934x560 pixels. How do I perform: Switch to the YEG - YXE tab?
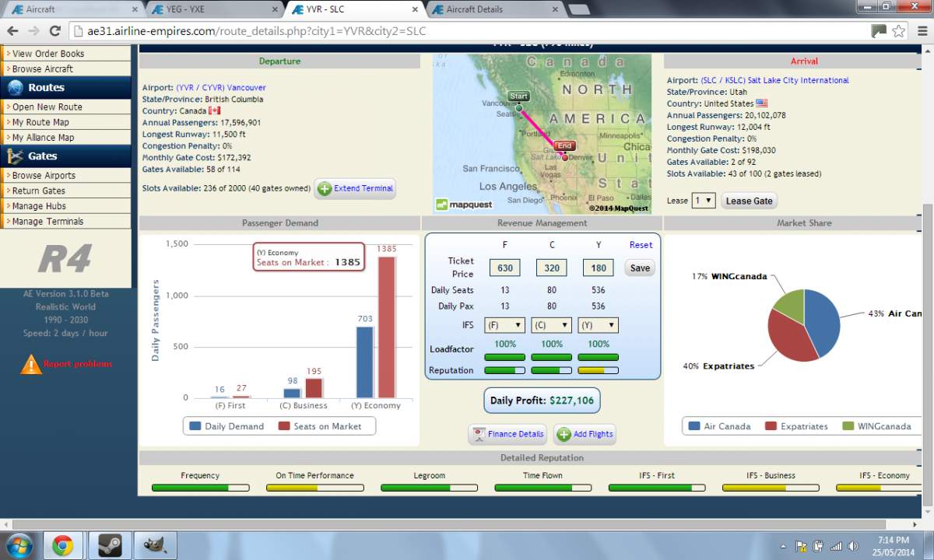click(x=213, y=9)
